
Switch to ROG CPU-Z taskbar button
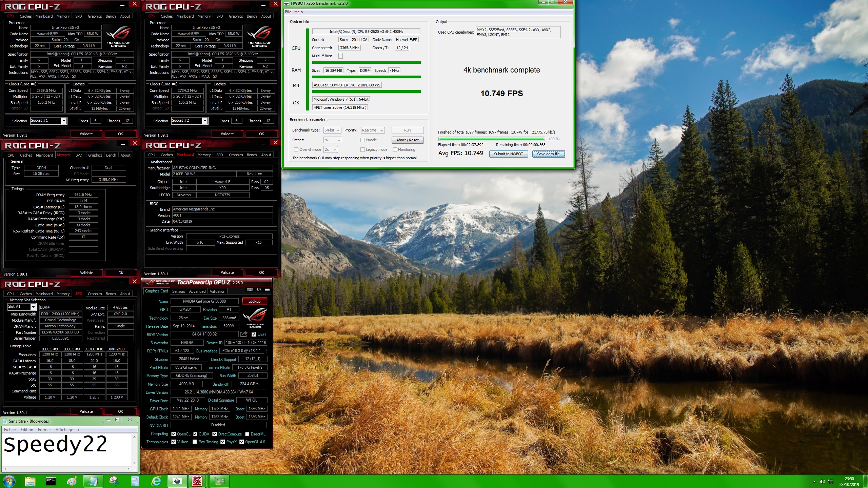197,481
